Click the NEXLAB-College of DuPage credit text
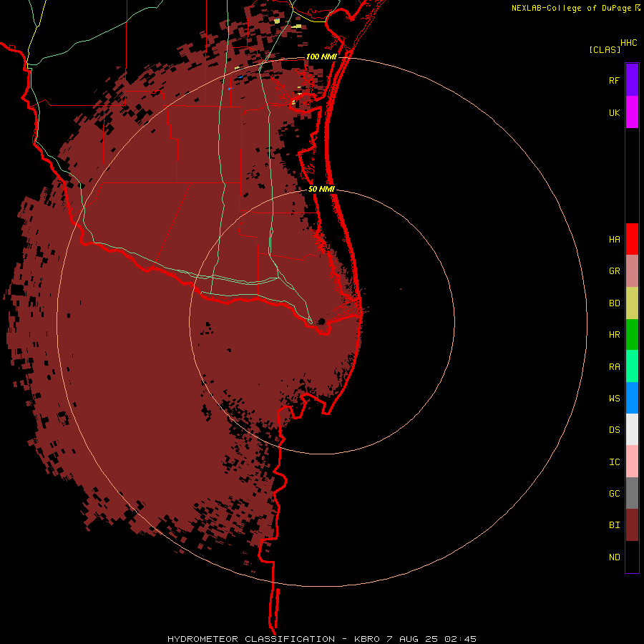644x644 pixels. [571, 8]
